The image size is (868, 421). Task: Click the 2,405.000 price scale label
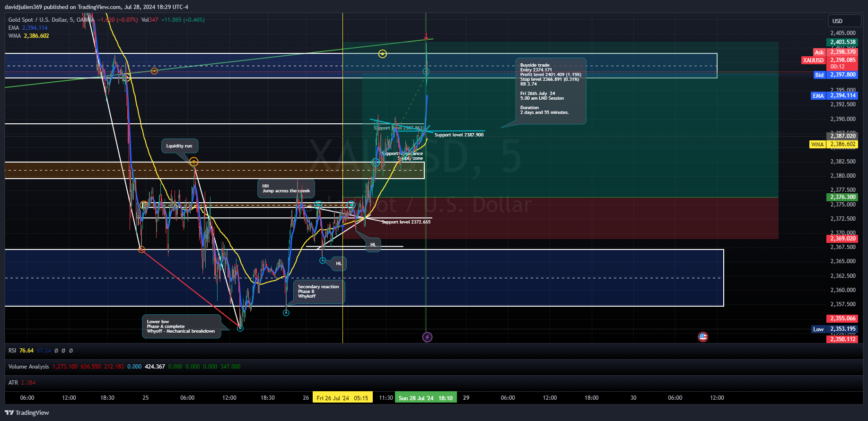tap(843, 33)
